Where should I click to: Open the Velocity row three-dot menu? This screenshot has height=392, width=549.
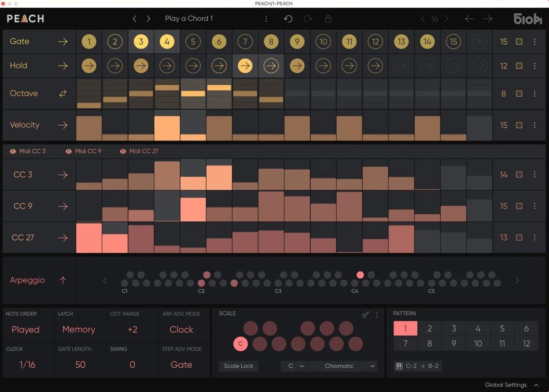[534, 125]
